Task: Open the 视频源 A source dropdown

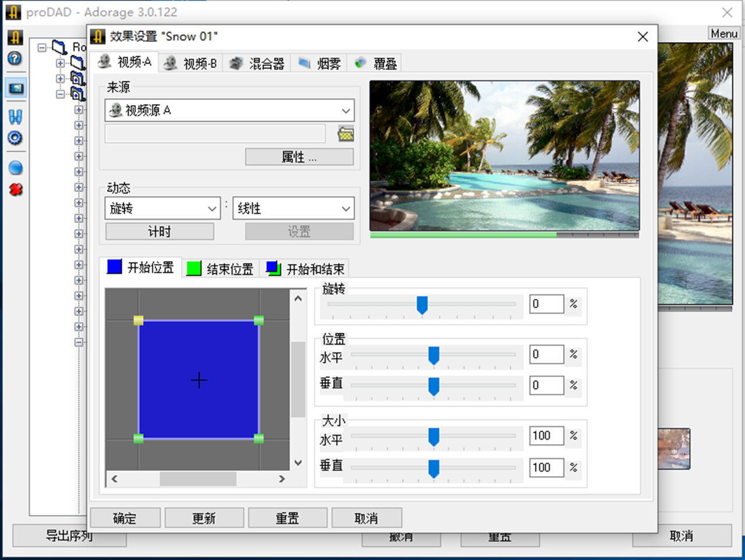Action: tap(229, 110)
